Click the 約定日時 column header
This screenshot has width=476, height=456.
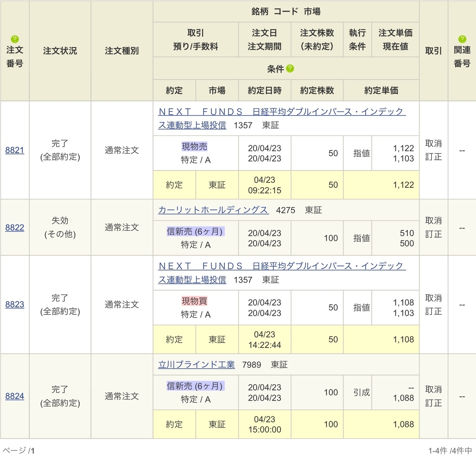265,90
